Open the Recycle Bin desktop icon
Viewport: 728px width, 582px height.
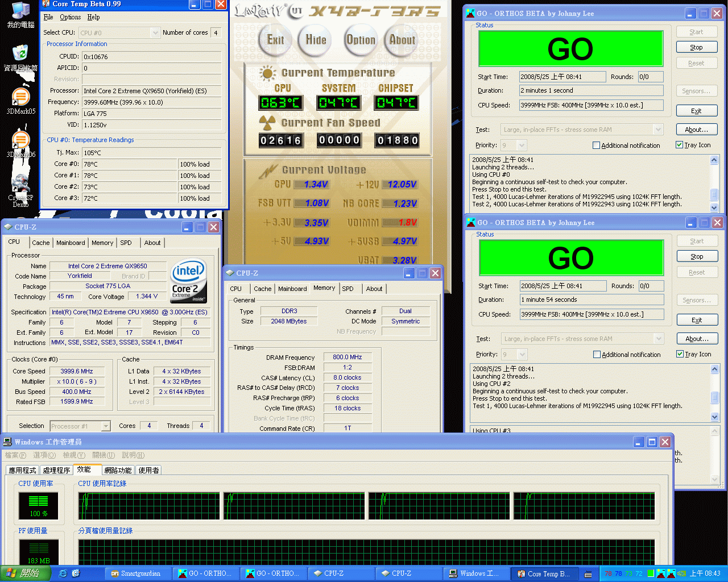20,58
